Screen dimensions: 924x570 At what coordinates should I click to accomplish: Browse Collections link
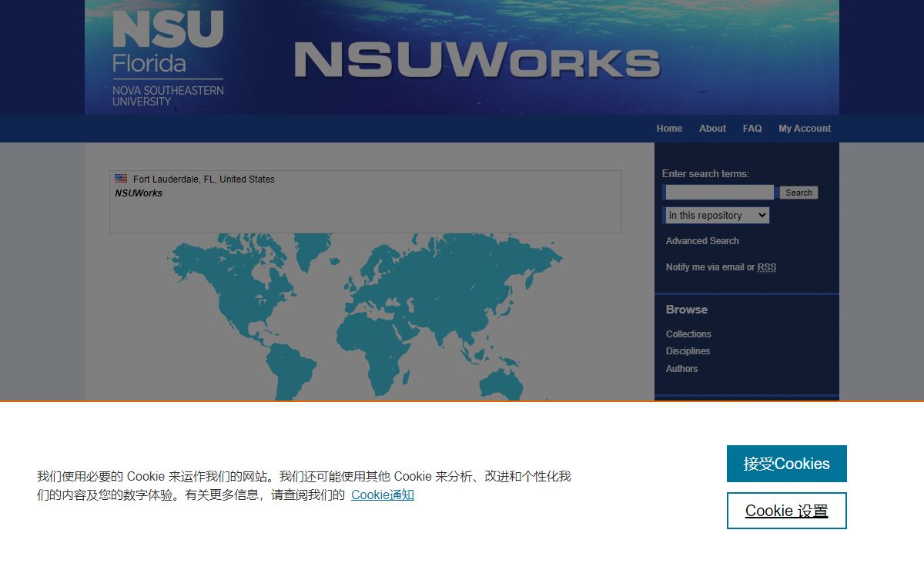688,334
